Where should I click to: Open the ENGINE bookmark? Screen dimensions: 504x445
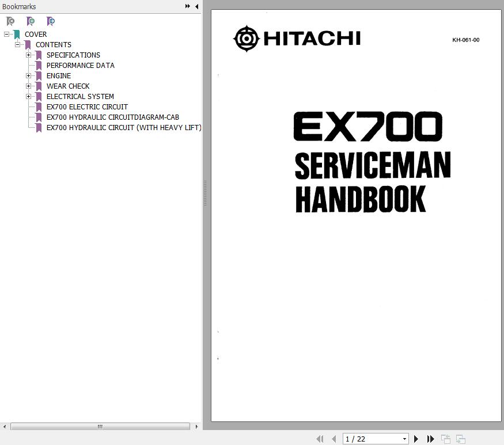pyautogui.click(x=59, y=76)
